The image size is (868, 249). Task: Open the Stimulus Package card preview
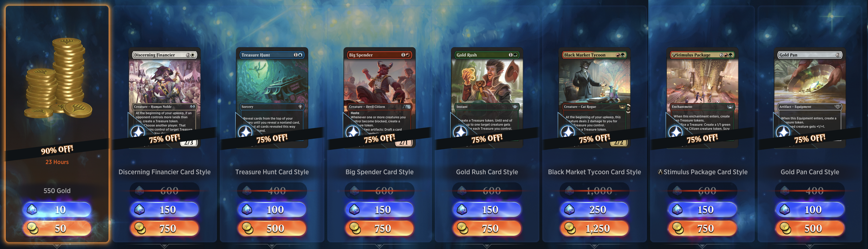[x=703, y=98]
